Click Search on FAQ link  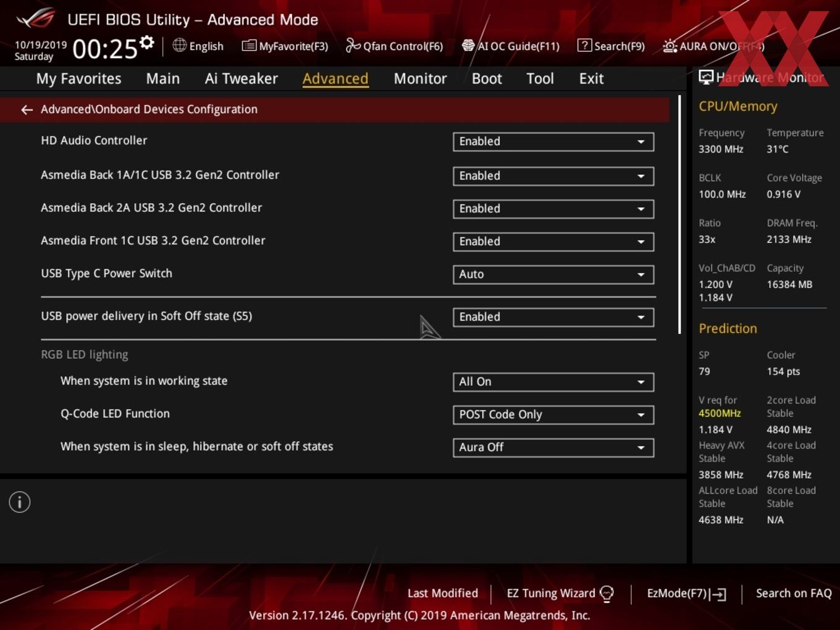coord(794,594)
